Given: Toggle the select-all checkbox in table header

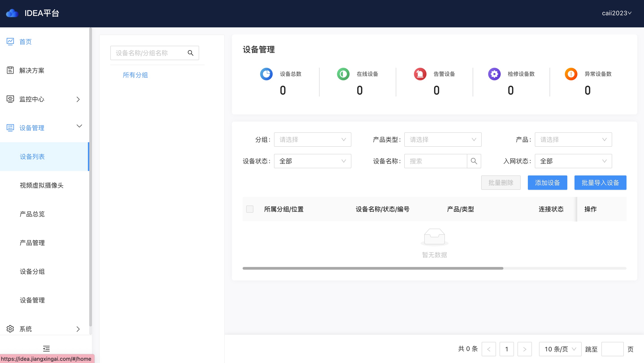Looking at the screenshot, I should coord(250,209).
